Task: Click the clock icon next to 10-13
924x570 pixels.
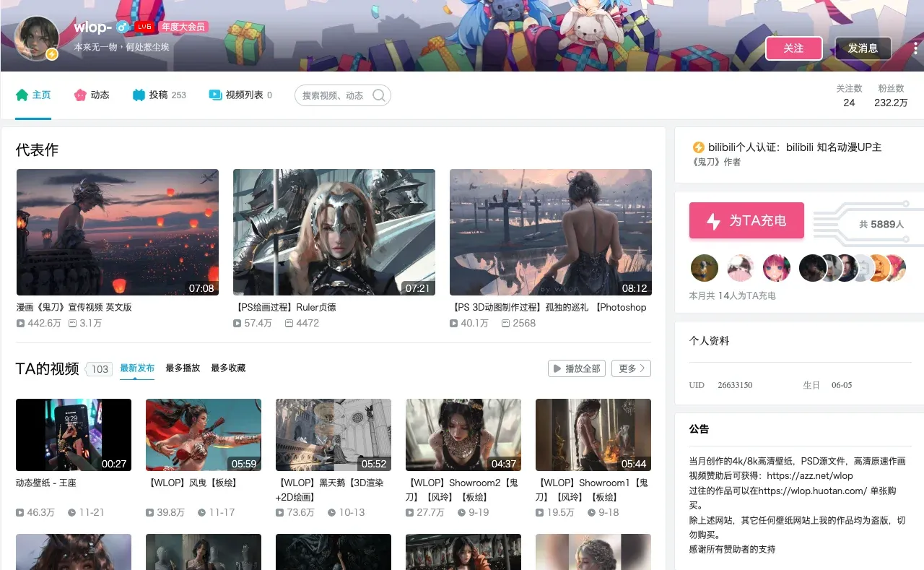Action: [331, 513]
